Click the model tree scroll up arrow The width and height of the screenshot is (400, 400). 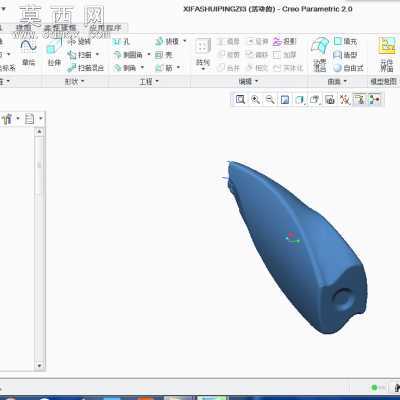39,132
